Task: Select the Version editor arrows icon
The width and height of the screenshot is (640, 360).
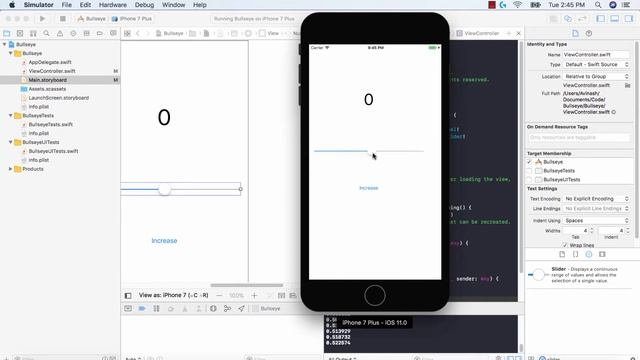Action: pos(582,19)
